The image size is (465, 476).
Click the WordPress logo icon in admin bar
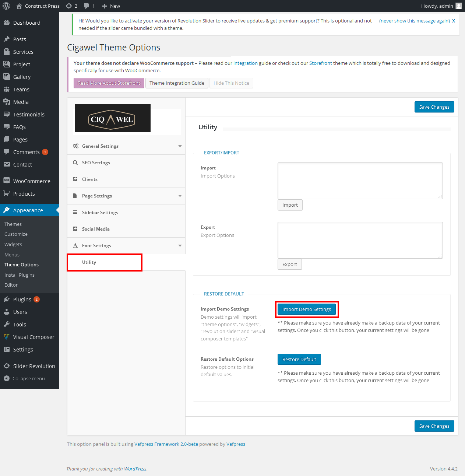pos(6,6)
